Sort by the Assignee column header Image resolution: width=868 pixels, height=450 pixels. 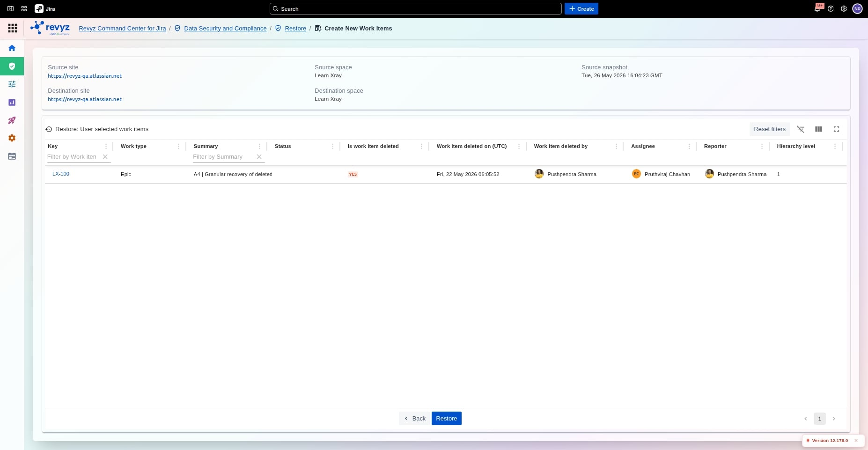click(x=643, y=147)
